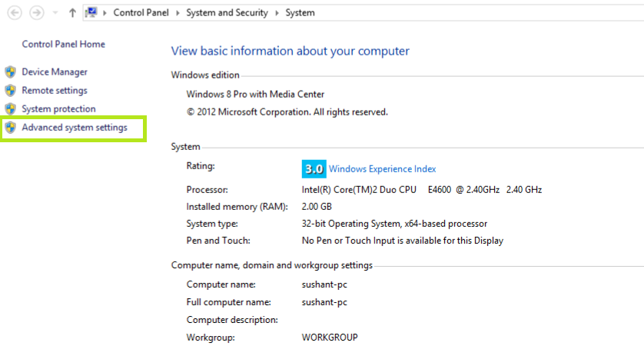Click the Forward navigation arrow button
644x356 pixels.
pos(37,13)
